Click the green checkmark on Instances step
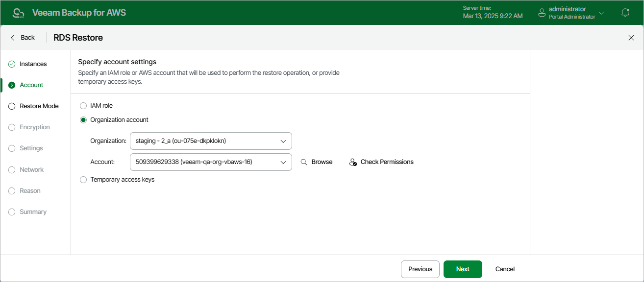 pyautogui.click(x=11, y=64)
